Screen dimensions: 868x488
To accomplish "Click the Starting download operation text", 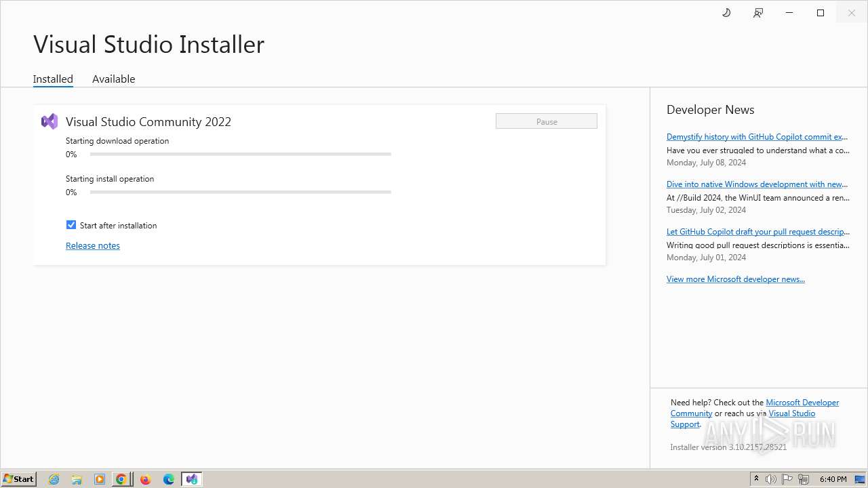I will pyautogui.click(x=117, y=141).
